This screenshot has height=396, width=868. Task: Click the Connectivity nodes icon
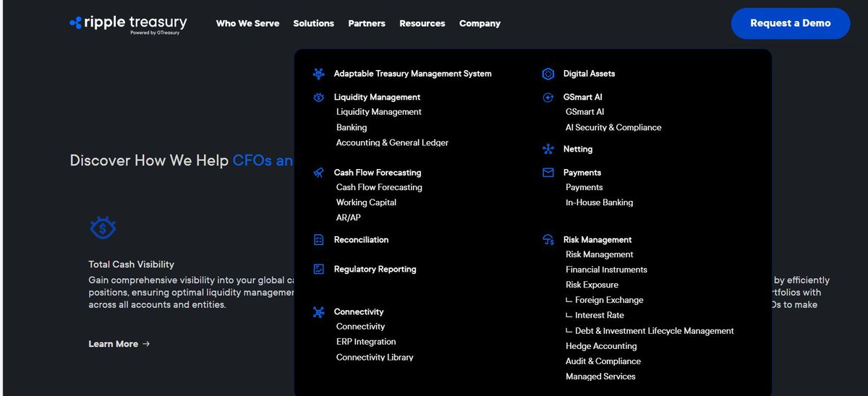coord(318,312)
